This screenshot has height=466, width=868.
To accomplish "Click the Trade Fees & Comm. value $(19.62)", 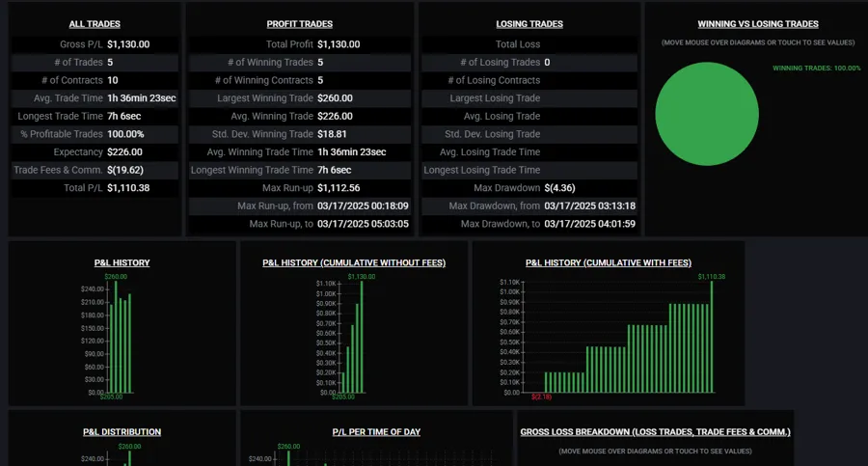I will click(125, 170).
